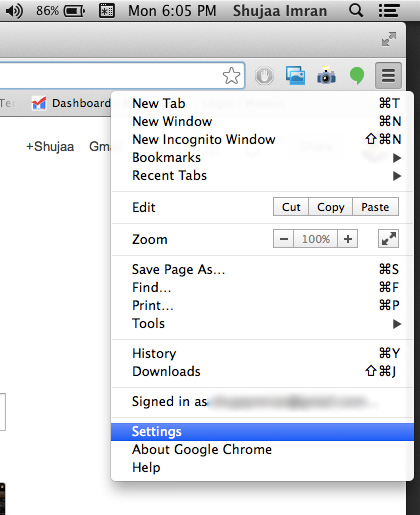
Task: Open Notification Center list icon
Action: click(389, 11)
